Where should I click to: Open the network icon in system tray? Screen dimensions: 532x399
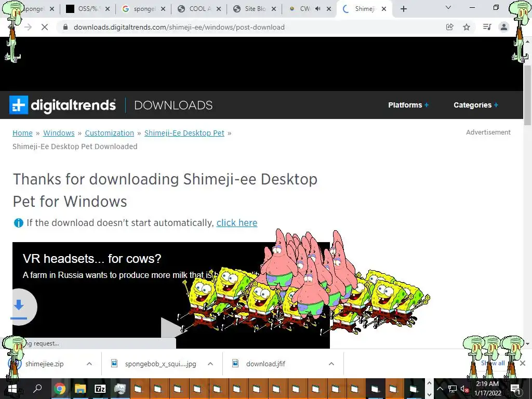[x=452, y=389]
